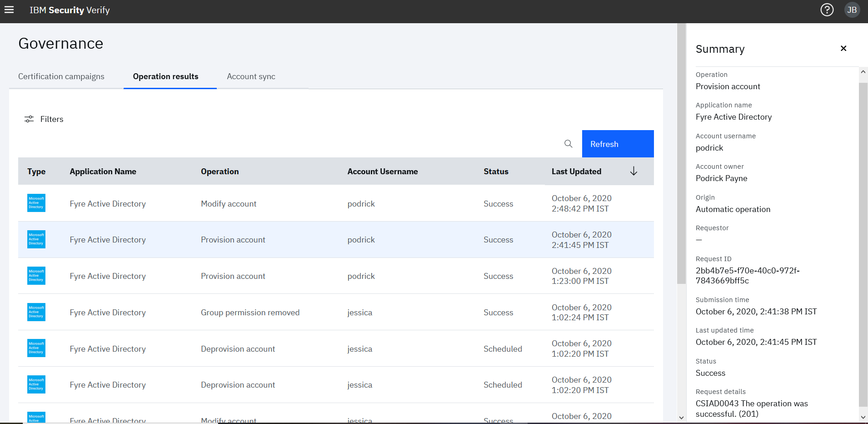Click the Summary panel scroll up arrow

[863, 72]
